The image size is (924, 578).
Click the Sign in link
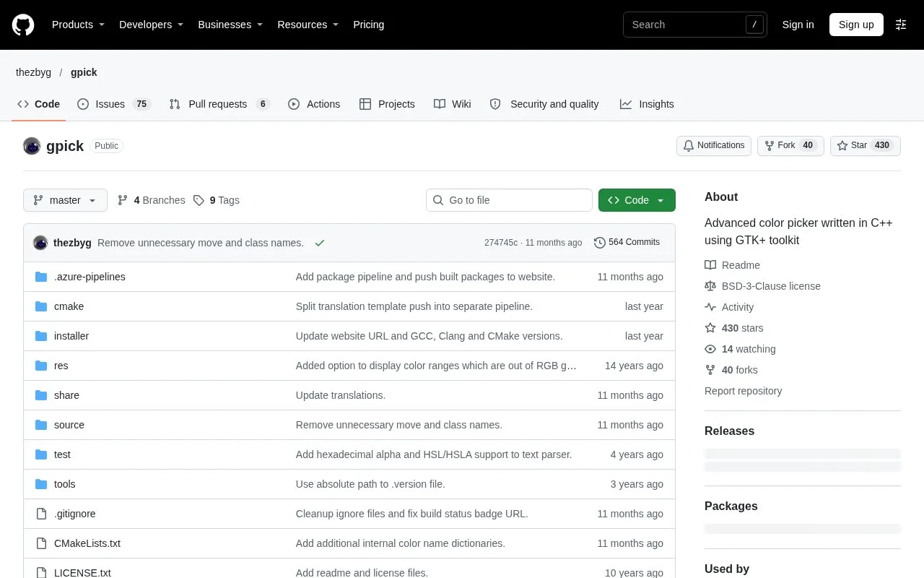click(x=798, y=25)
